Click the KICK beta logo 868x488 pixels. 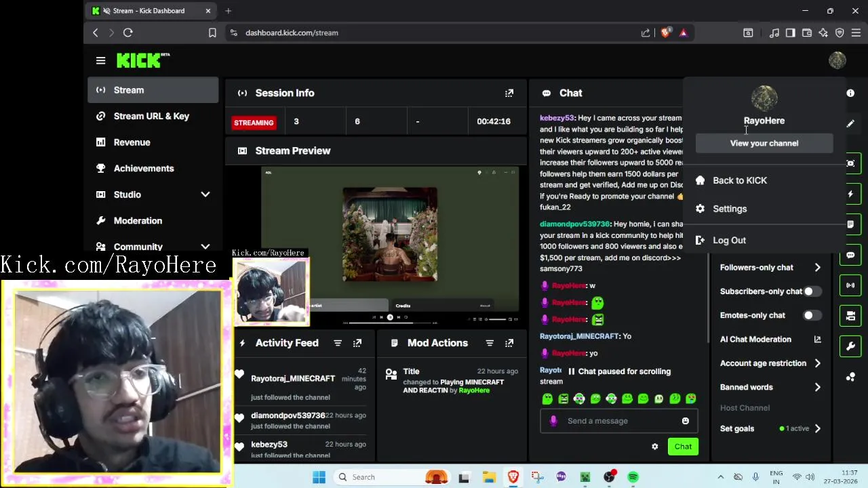[143, 60]
